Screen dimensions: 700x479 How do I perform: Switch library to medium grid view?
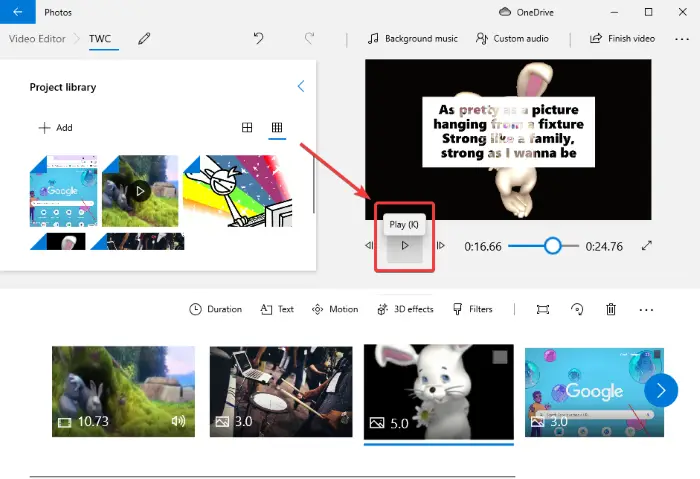point(247,128)
